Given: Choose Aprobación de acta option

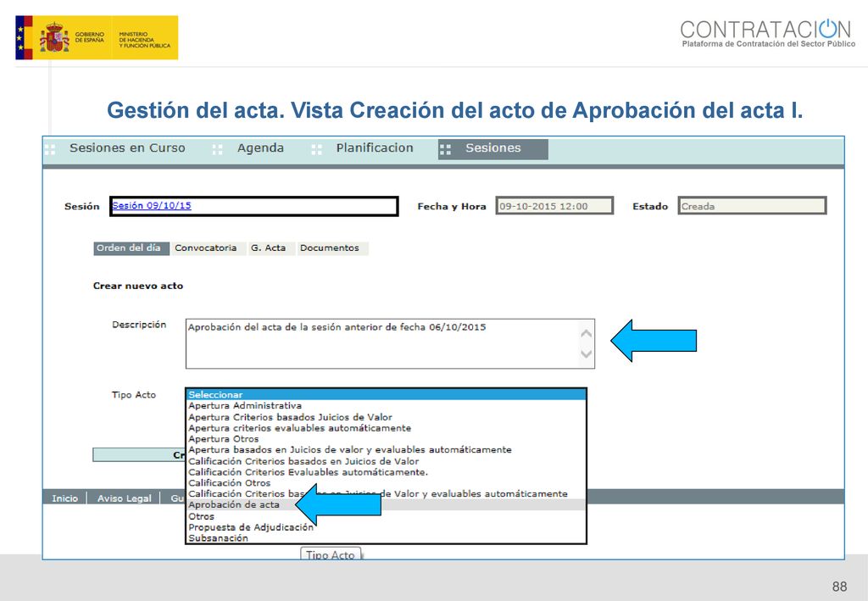Looking at the screenshot, I should click(x=386, y=504).
